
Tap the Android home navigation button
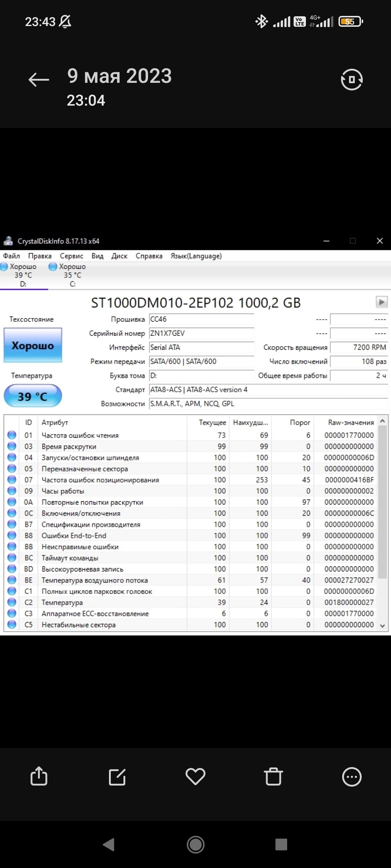click(x=195, y=844)
